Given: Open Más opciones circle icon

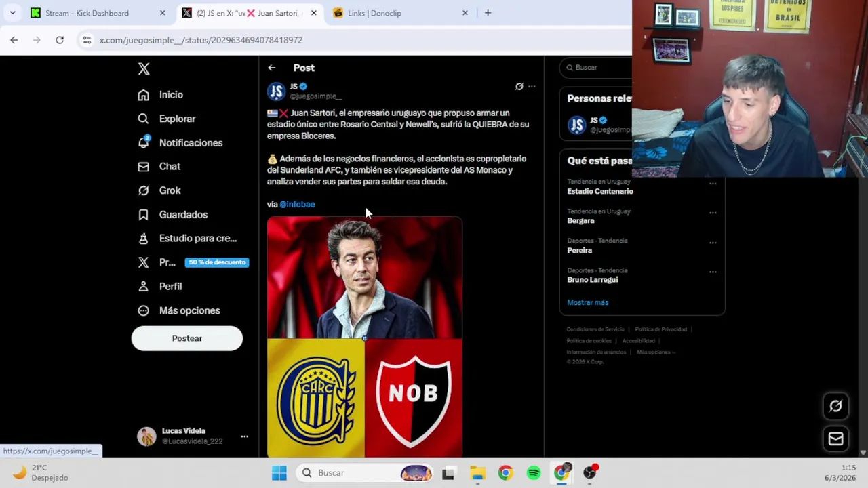Looking at the screenshot, I should [143, 310].
